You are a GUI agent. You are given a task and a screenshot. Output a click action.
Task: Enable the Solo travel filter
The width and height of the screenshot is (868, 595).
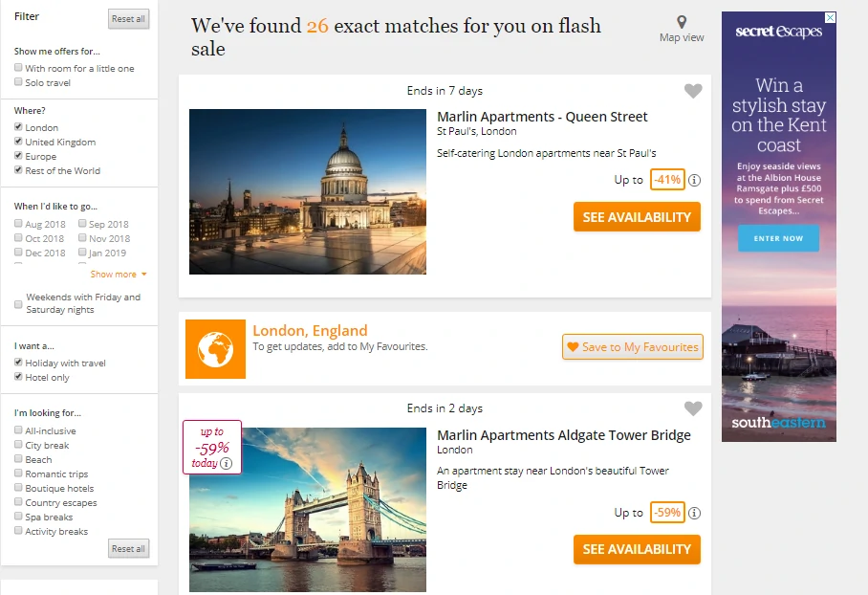coord(19,82)
